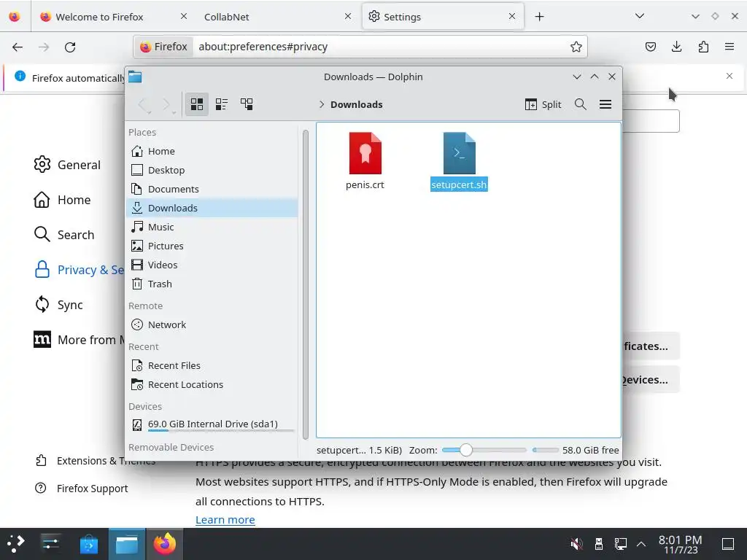This screenshot has height=560, width=747.
Task: Open Firefox application menu
Action: 729,47
